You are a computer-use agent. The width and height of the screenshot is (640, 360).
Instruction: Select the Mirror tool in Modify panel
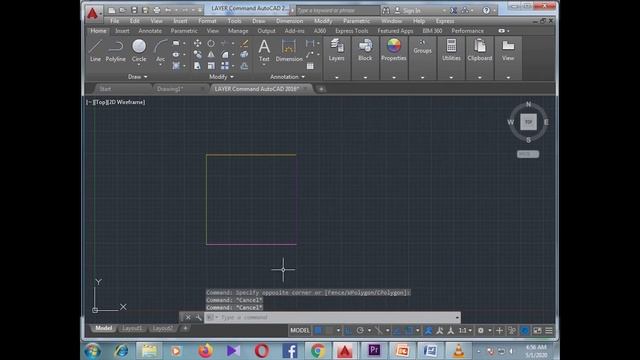[211, 54]
